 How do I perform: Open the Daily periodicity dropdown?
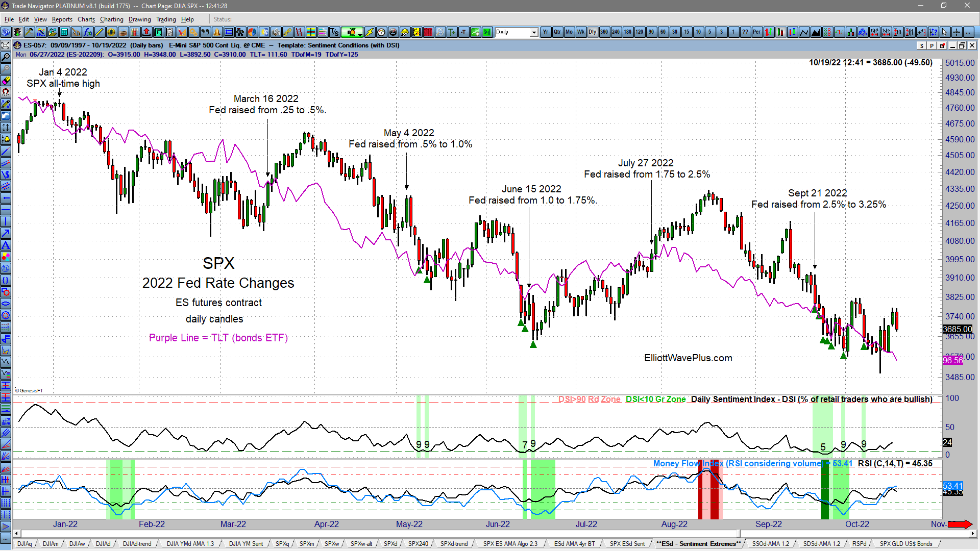click(x=534, y=32)
